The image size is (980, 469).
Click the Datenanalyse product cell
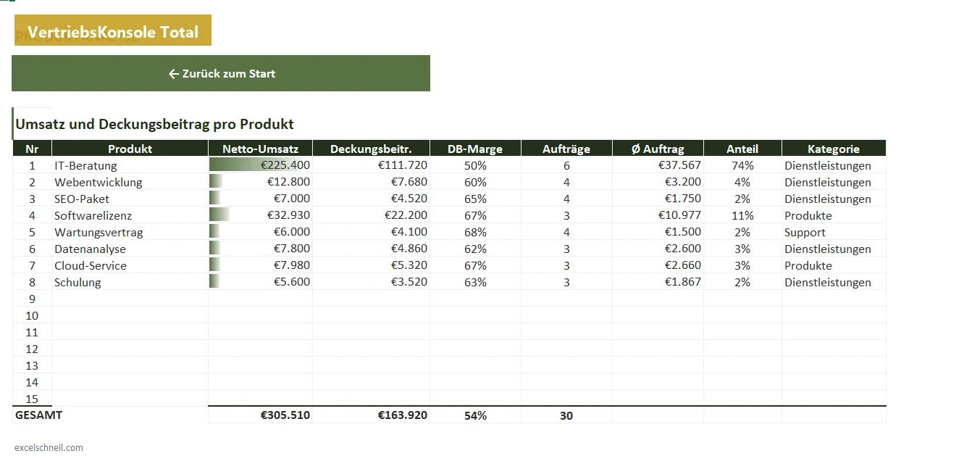[130, 249]
